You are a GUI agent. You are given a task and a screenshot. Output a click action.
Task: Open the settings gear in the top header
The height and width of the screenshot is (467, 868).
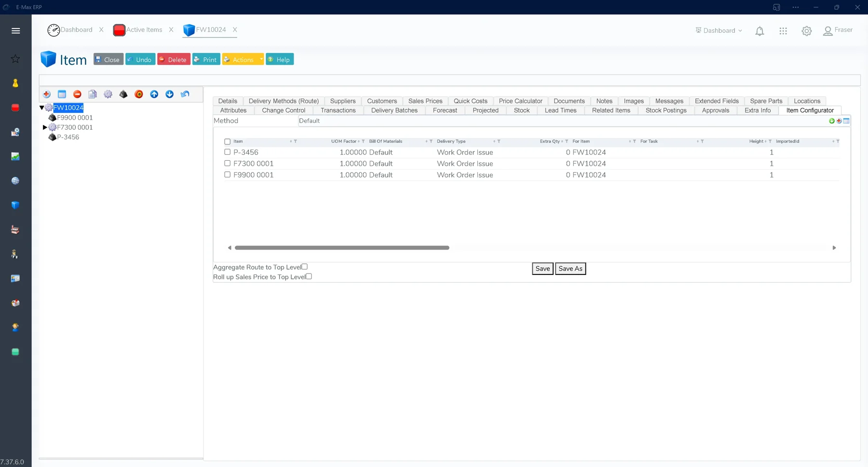(807, 31)
